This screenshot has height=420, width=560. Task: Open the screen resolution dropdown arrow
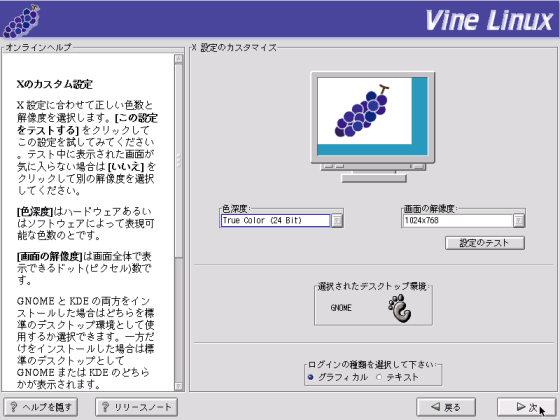519,220
